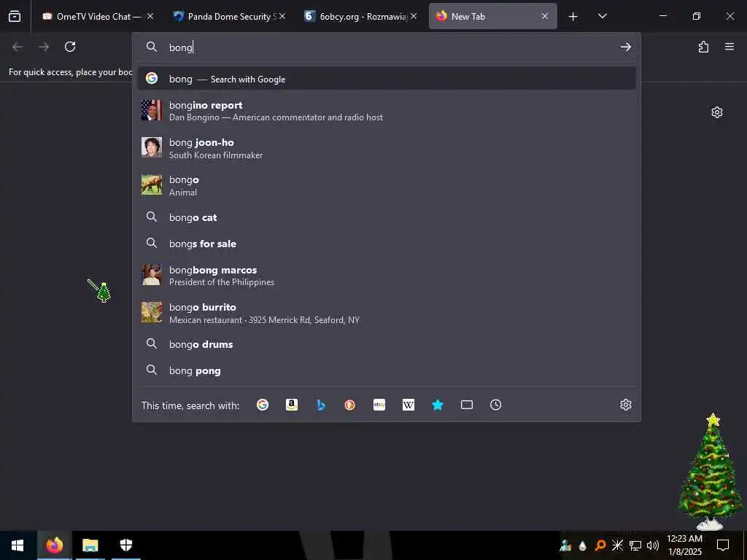Open a new tab with plus button

[x=573, y=17]
